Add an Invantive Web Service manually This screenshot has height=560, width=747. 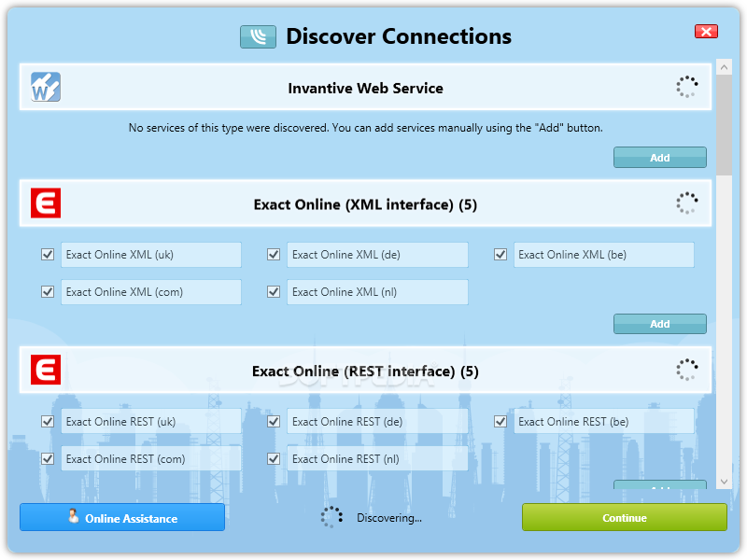[x=660, y=157]
